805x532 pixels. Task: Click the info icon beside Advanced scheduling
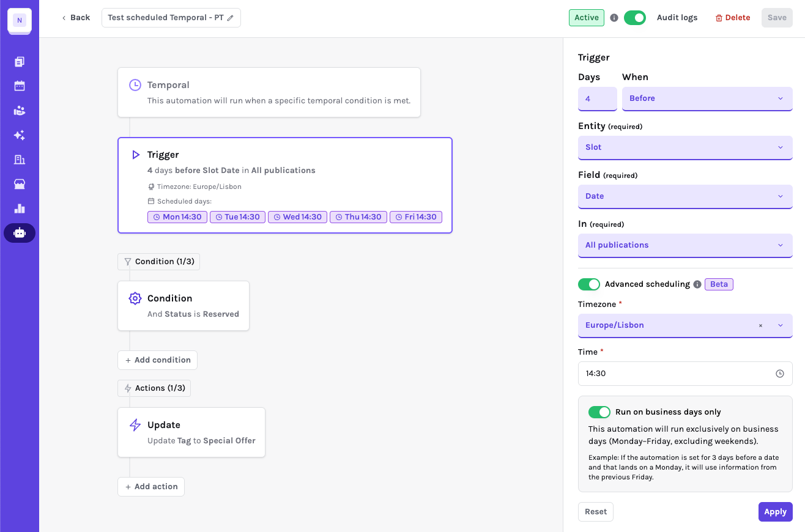[697, 284]
